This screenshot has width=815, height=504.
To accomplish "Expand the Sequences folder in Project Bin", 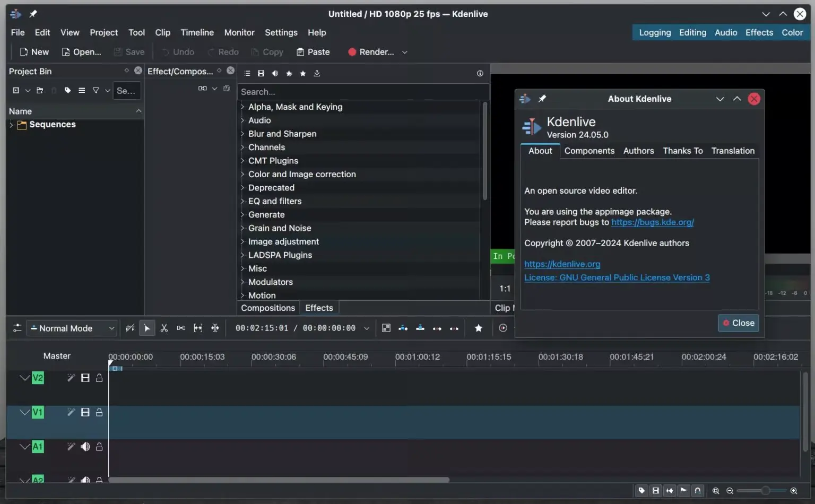I will (x=11, y=125).
